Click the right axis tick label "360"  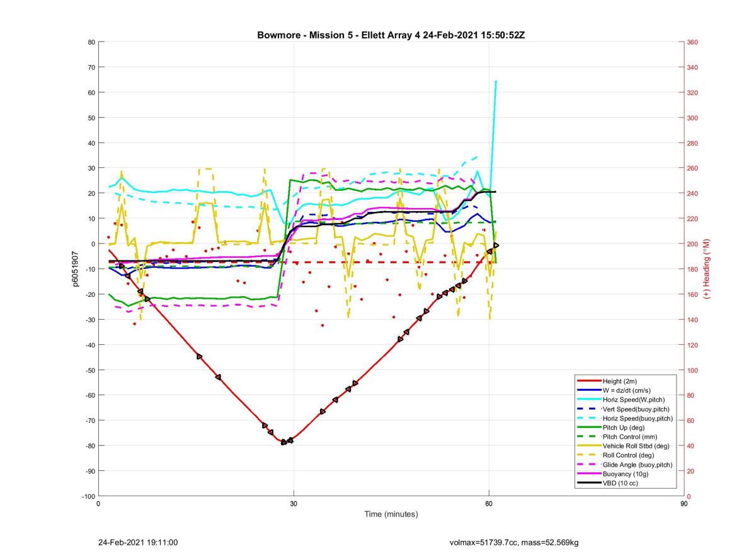(x=692, y=42)
